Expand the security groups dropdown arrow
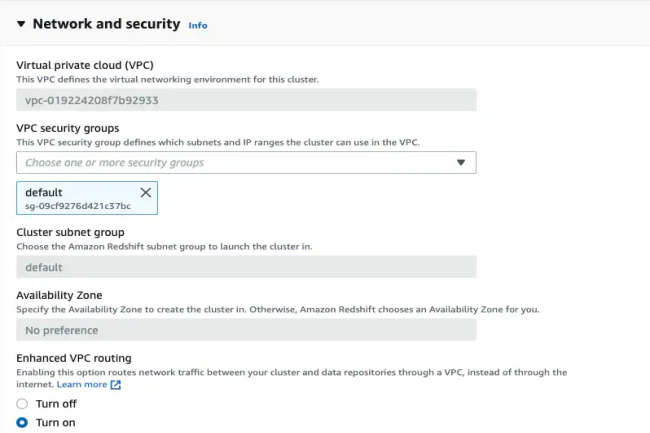The image size is (650, 433). pos(461,162)
